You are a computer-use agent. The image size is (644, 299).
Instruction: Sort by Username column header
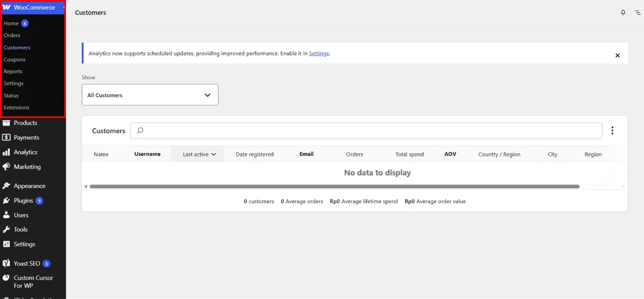point(147,154)
